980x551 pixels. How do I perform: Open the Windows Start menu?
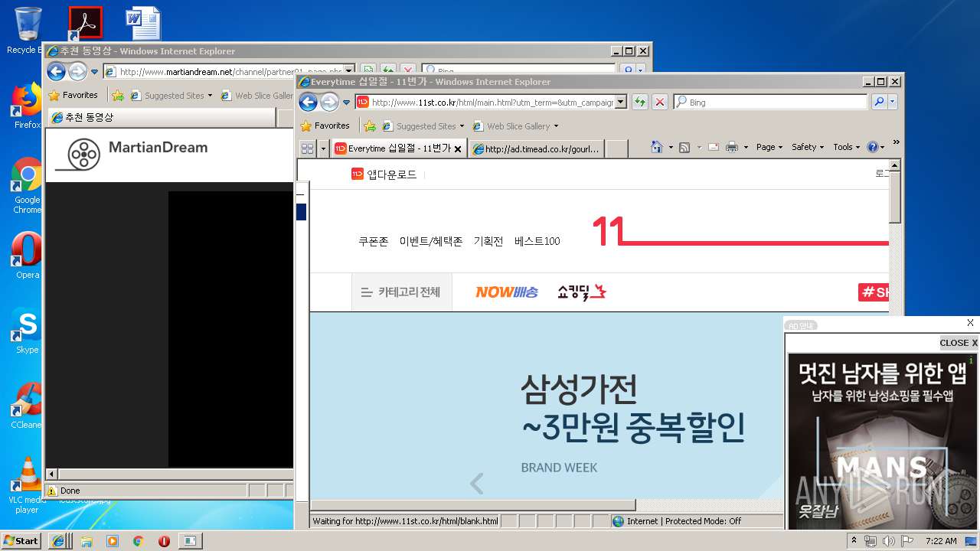pos(21,540)
